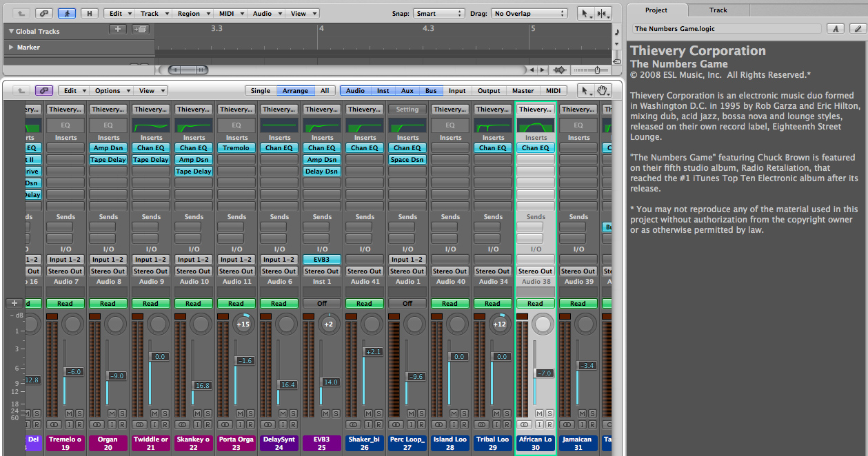Open Input 1-2 menu on Tremolo o channel

[65, 259]
